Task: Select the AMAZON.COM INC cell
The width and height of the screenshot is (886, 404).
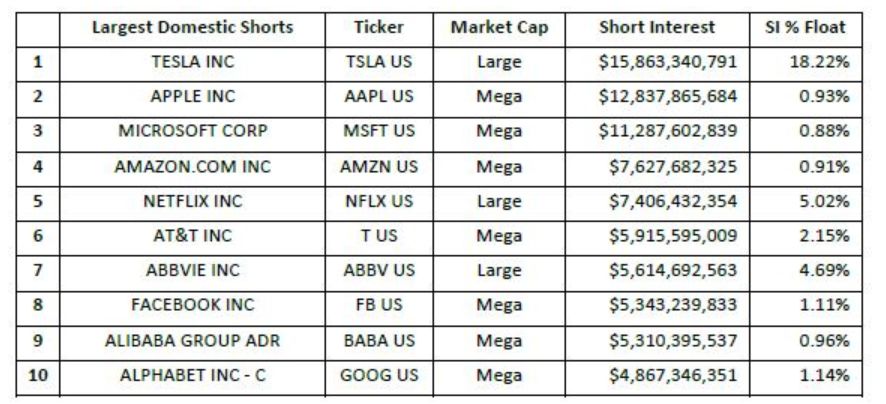Action: (192, 167)
